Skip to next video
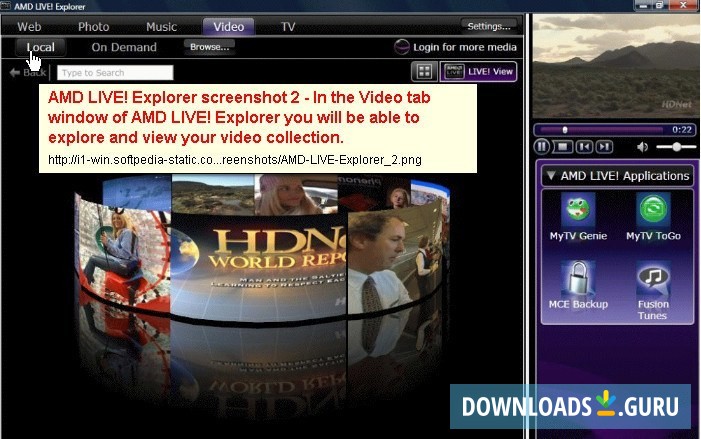The image size is (701, 439). 604,147
